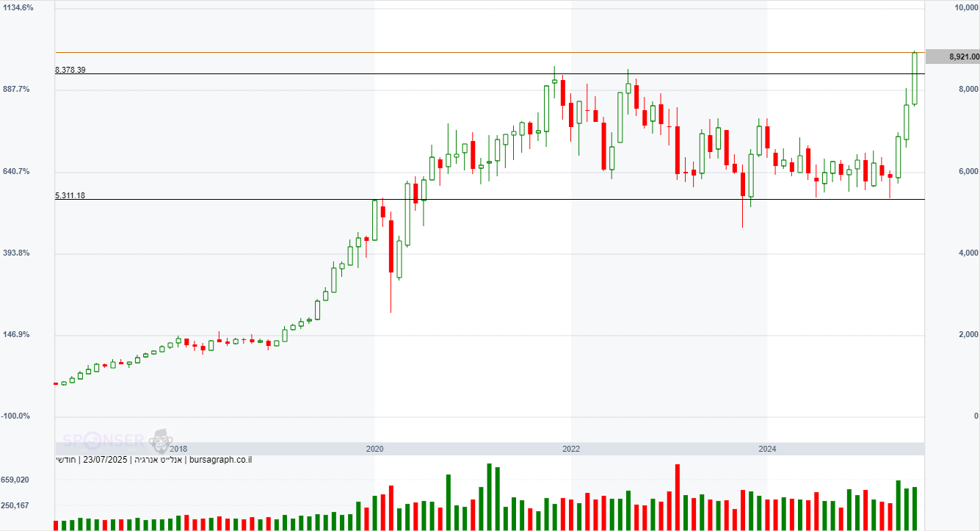Jump to the 2022 time axis marker
980x531 pixels.
pos(571,449)
